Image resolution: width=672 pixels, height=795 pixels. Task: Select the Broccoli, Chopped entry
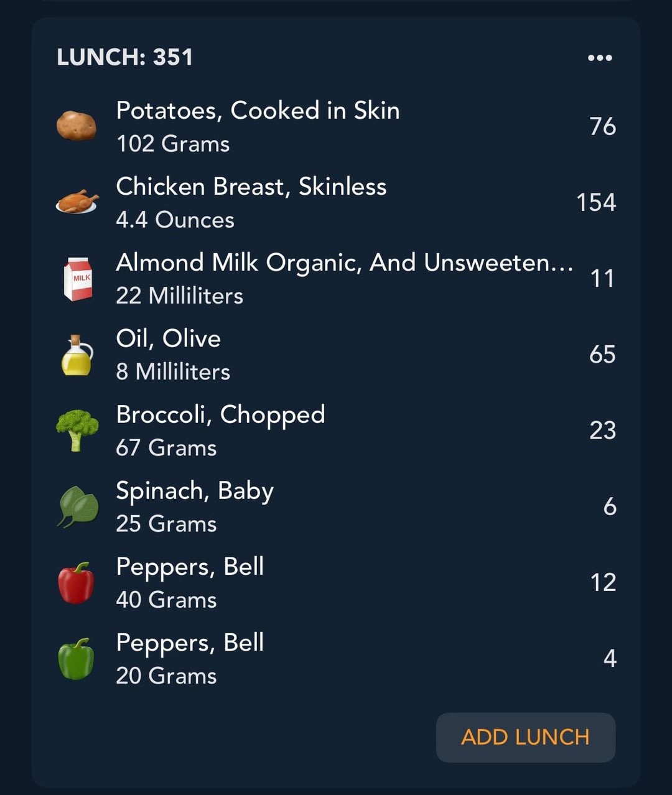click(x=336, y=430)
